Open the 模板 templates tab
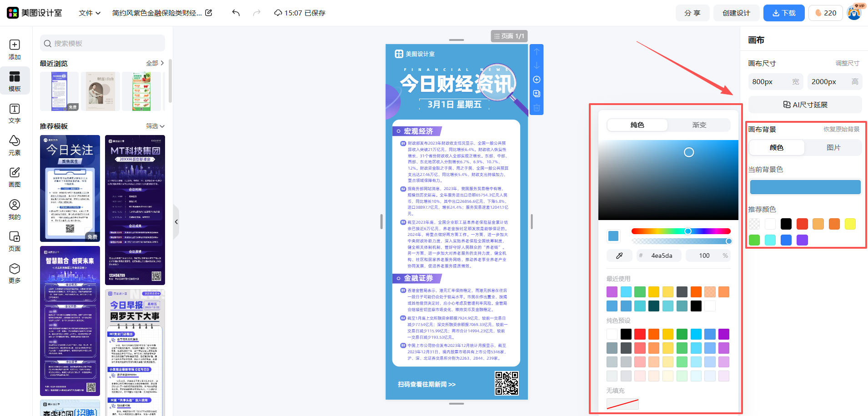 point(15,81)
